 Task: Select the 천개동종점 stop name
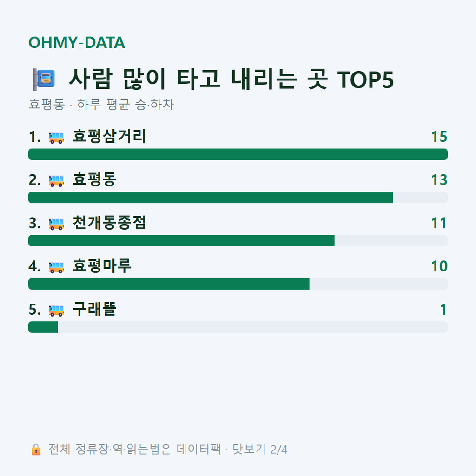tap(109, 223)
